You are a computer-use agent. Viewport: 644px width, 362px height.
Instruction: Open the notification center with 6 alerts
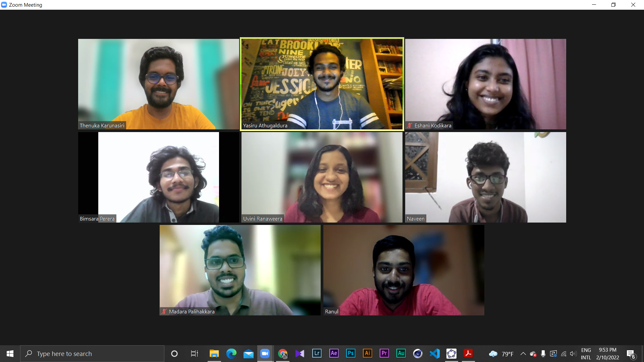pos(631,354)
